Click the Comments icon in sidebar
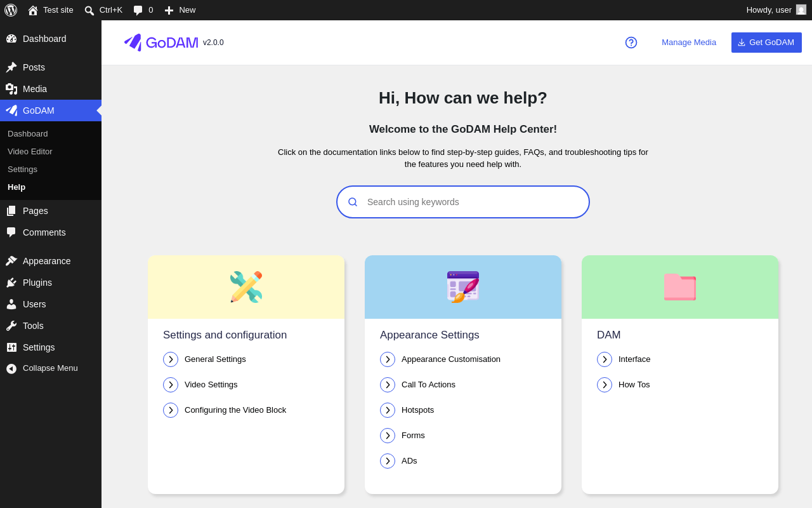 coord(11,232)
